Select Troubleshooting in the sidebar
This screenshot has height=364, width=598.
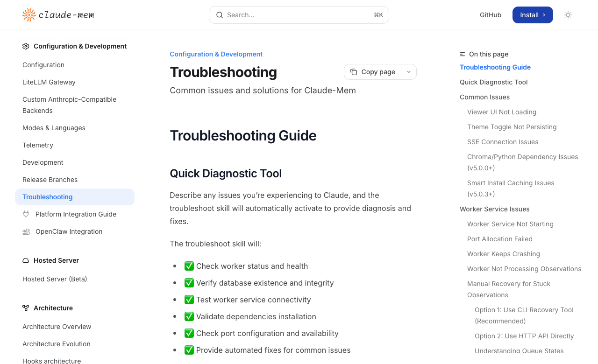pos(75,197)
